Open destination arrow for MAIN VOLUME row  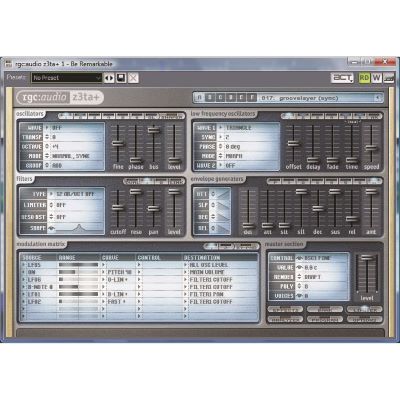tap(186, 272)
